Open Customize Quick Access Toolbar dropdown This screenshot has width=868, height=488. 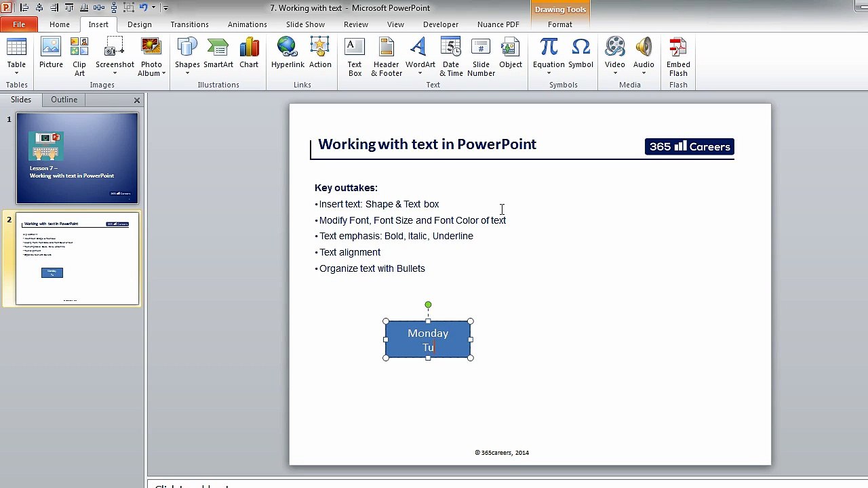pos(165,8)
